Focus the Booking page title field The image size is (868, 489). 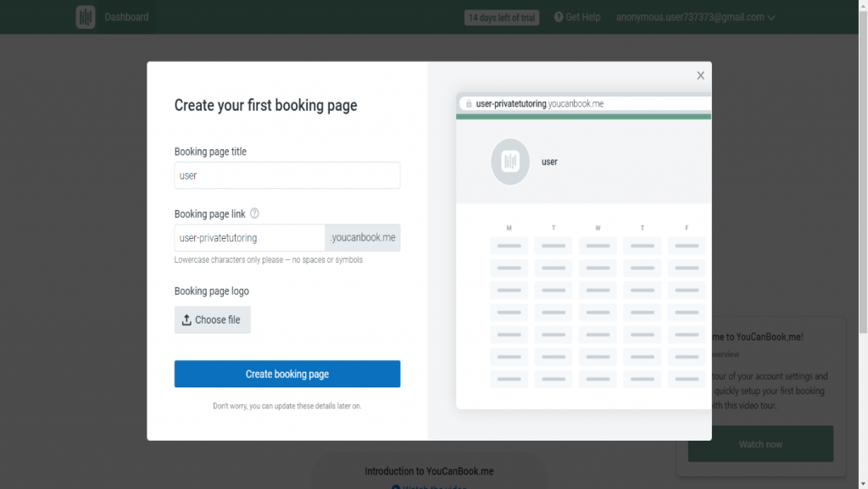click(x=287, y=175)
